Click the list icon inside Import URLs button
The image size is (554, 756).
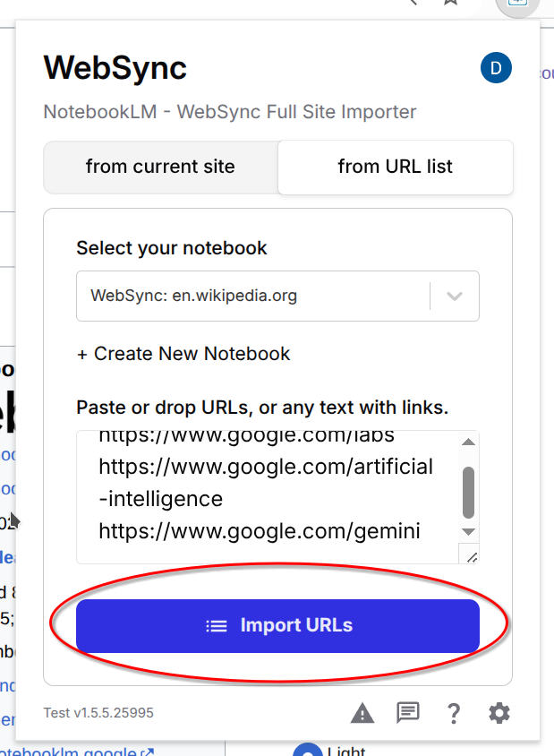pyautogui.click(x=217, y=626)
